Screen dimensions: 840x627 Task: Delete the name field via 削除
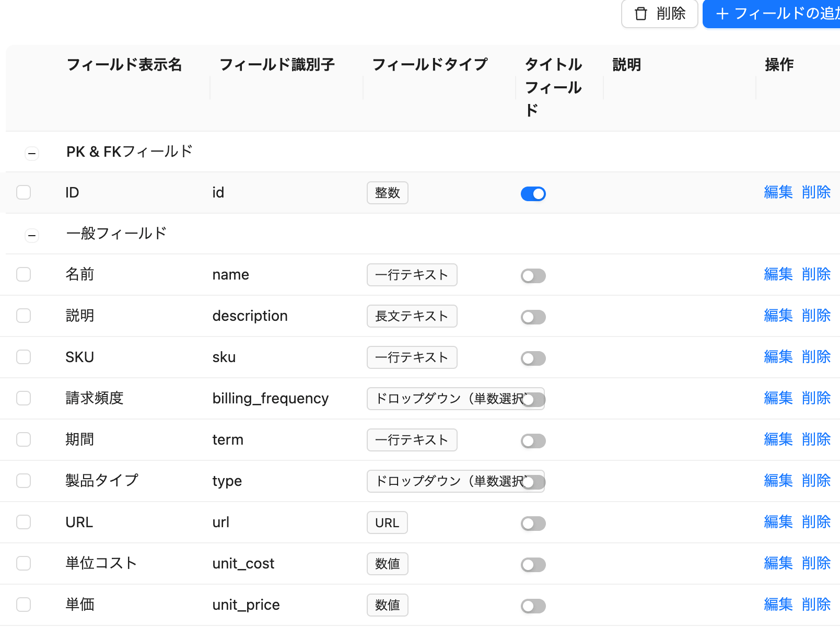point(816,274)
